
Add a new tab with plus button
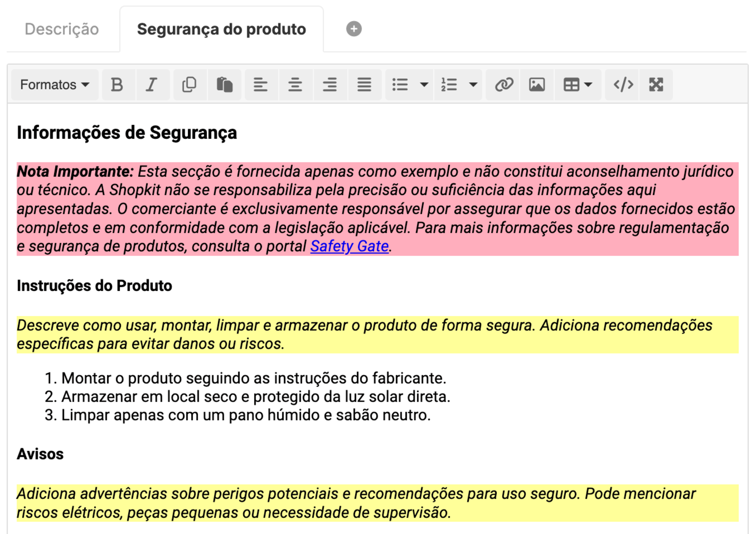click(354, 29)
